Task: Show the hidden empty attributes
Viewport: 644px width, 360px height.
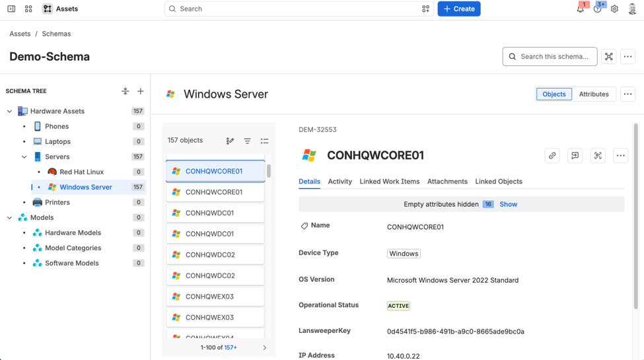Action: point(508,204)
